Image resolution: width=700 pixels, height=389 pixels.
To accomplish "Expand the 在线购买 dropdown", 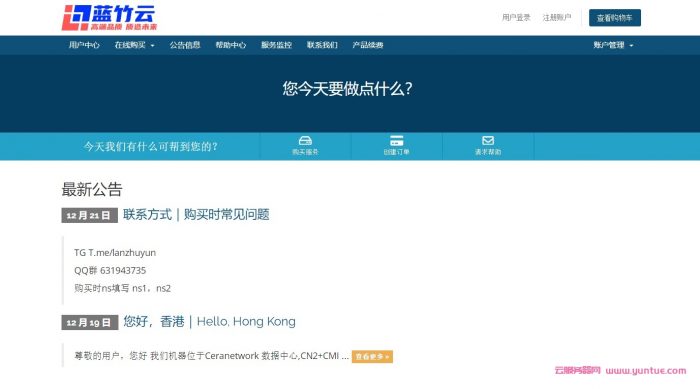I will tap(134, 45).
